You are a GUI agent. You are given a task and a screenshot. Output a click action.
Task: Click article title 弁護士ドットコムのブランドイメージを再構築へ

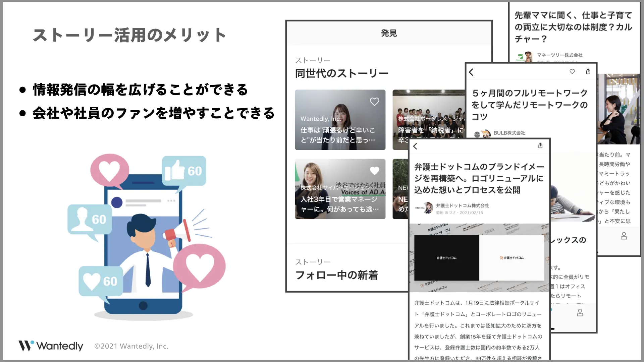[479, 178]
